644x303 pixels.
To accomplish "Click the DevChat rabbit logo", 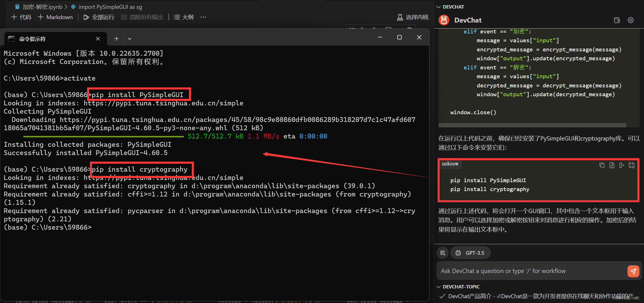I will pos(444,20).
